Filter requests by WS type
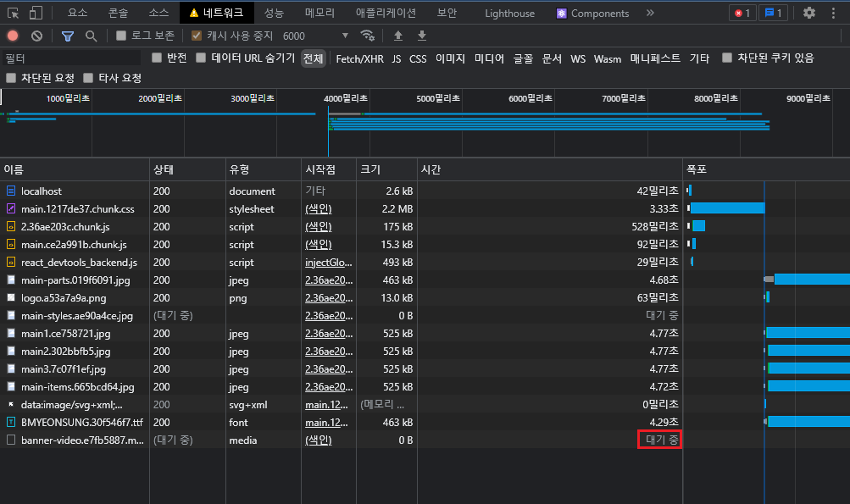This screenshot has width=850, height=504. 578,58
